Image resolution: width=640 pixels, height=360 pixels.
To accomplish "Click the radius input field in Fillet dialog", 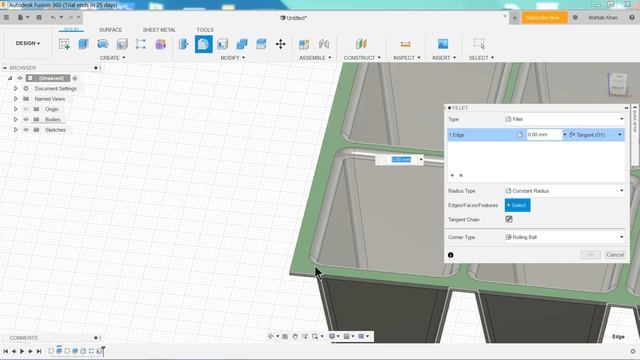I will pos(544,135).
